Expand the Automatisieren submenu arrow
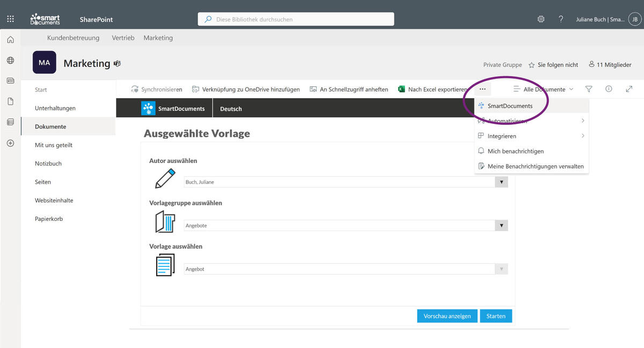This screenshot has width=644, height=348. [x=583, y=121]
